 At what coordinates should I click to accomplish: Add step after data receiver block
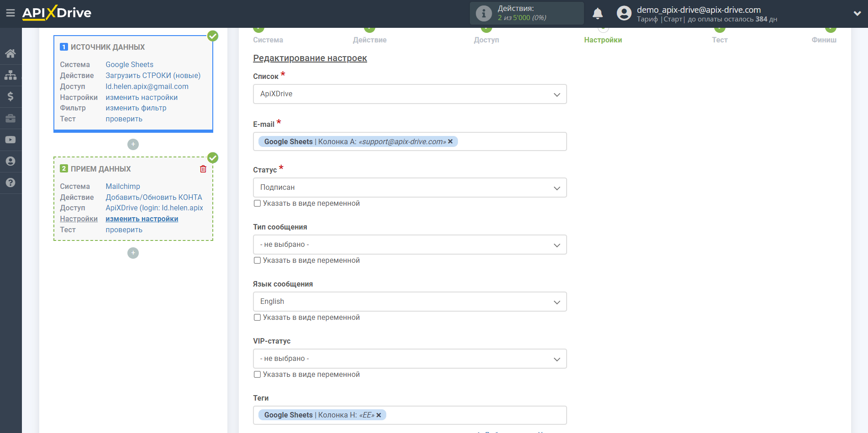133,253
